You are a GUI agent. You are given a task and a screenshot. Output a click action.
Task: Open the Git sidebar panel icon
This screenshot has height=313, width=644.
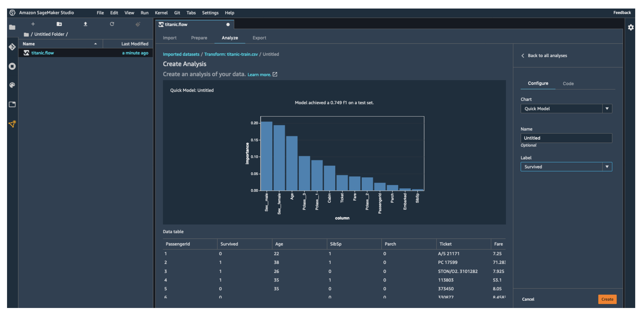(12, 47)
